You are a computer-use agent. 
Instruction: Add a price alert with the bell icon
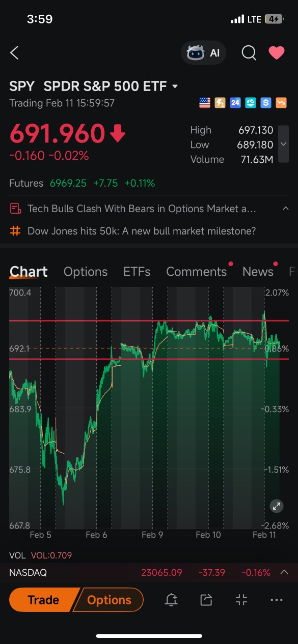point(171,600)
